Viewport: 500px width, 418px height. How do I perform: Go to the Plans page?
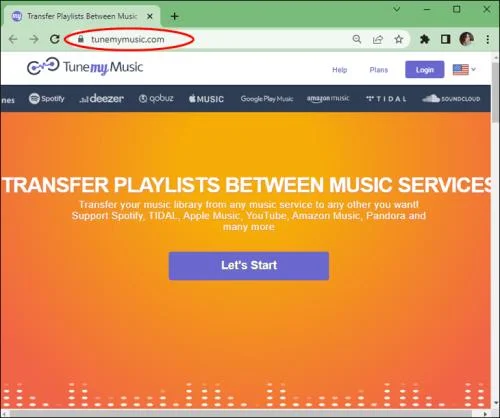[379, 70]
